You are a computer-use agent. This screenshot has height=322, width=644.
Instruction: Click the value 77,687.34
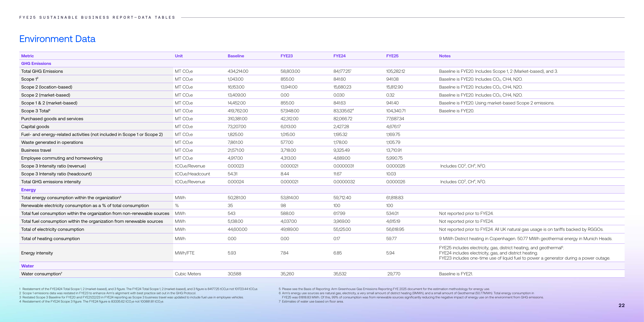[395, 119]
